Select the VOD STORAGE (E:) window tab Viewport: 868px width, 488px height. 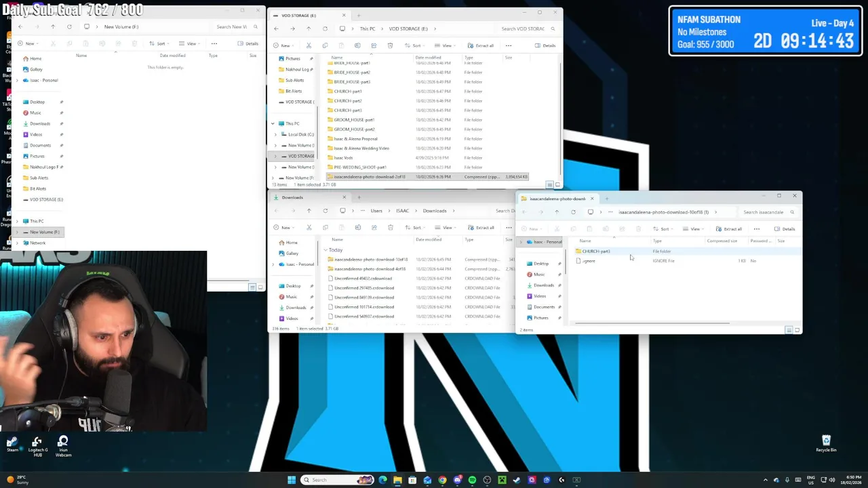309,15
